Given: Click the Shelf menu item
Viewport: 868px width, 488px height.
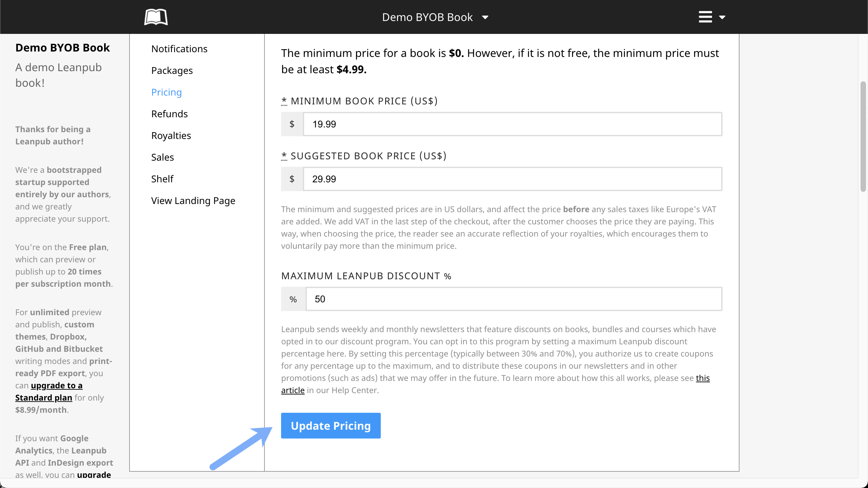Looking at the screenshot, I should click(162, 179).
